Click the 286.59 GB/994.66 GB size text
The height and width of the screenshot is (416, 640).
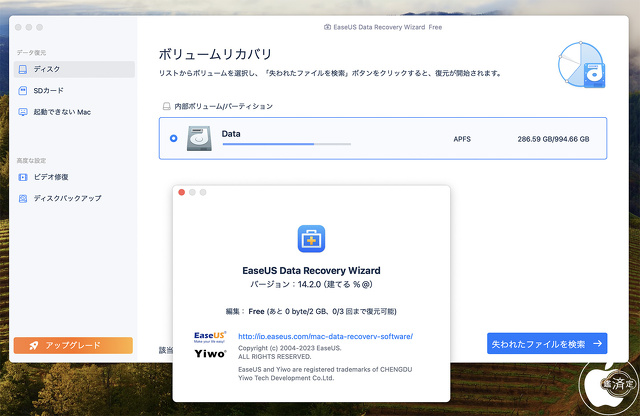click(554, 138)
